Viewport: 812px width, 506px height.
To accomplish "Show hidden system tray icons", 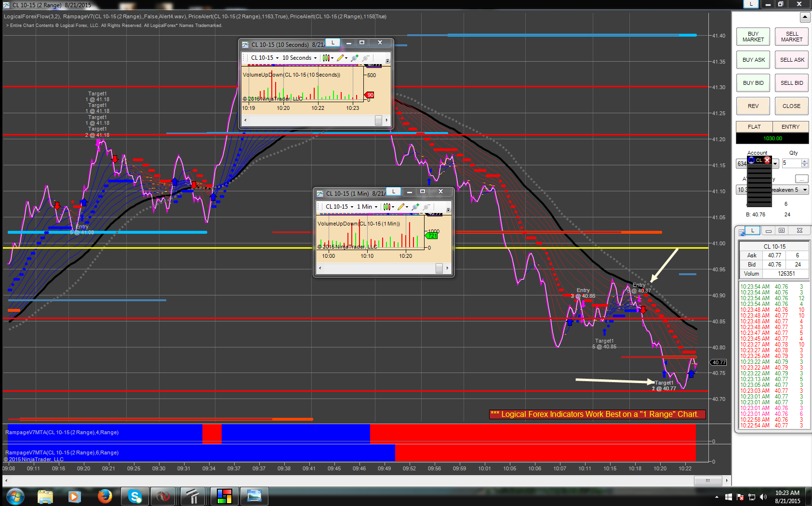I will (717, 497).
